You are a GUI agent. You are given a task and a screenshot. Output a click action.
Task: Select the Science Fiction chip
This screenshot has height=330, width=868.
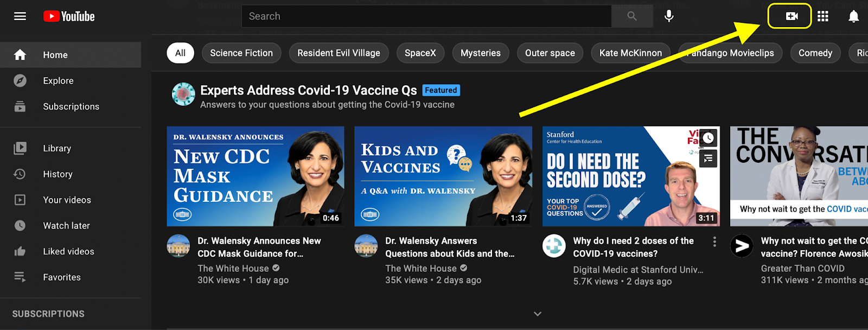(241, 53)
